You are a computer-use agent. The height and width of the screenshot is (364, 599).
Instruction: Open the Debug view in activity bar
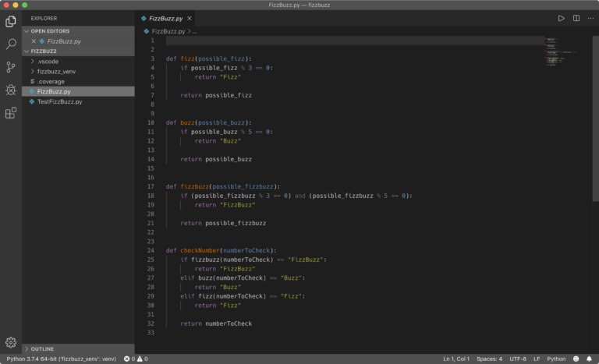(x=11, y=90)
